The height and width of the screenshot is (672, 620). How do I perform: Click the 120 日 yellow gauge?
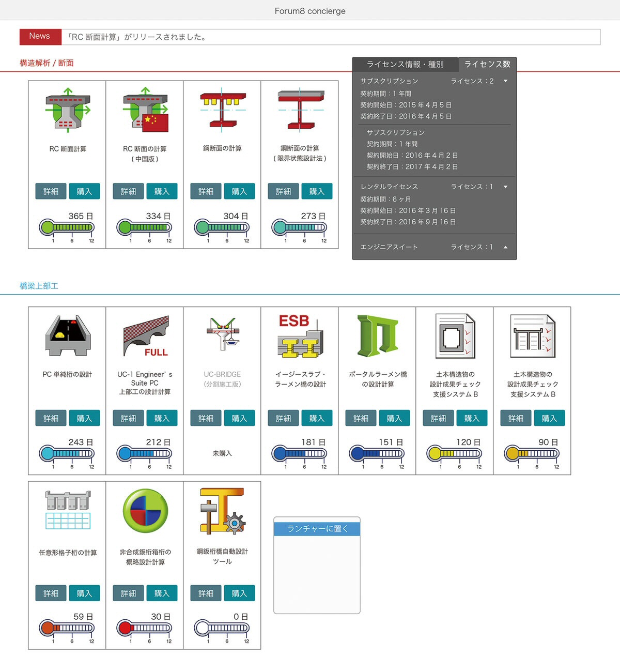point(454,453)
